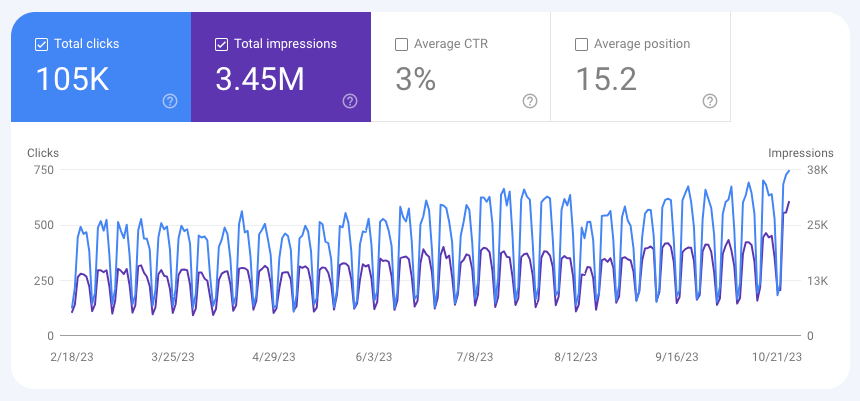Select the 3.45M total impressions value
Screen dimensions: 860x401
coord(259,79)
